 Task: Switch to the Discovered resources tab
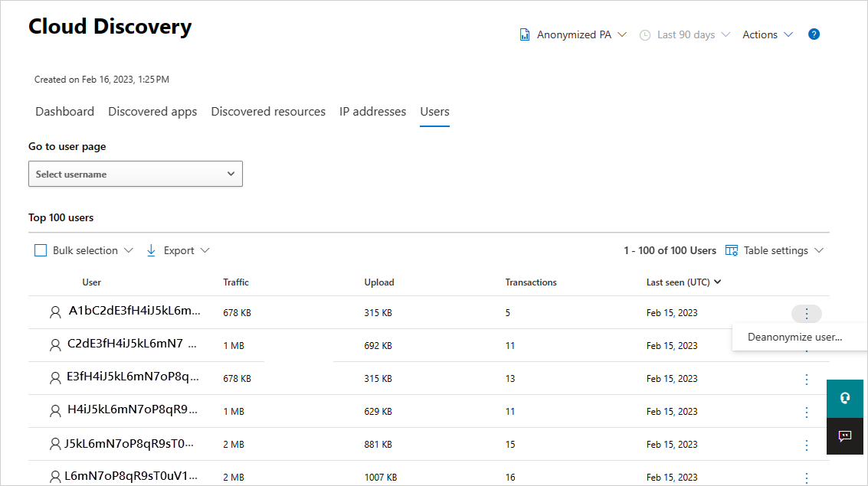click(x=268, y=112)
